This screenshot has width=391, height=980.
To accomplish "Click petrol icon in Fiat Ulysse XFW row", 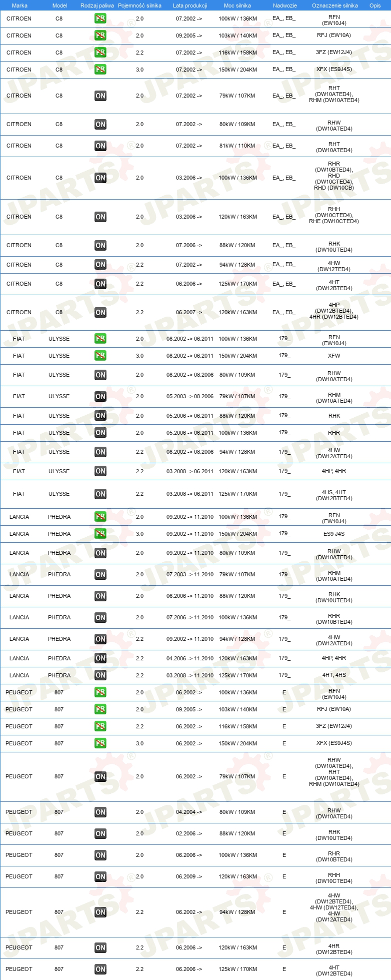I will (x=100, y=356).
